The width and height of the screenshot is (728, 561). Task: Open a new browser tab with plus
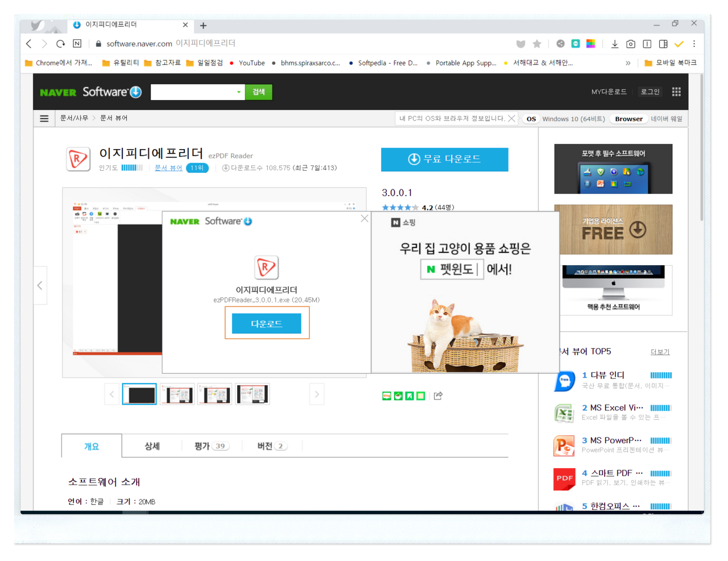[x=203, y=26]
